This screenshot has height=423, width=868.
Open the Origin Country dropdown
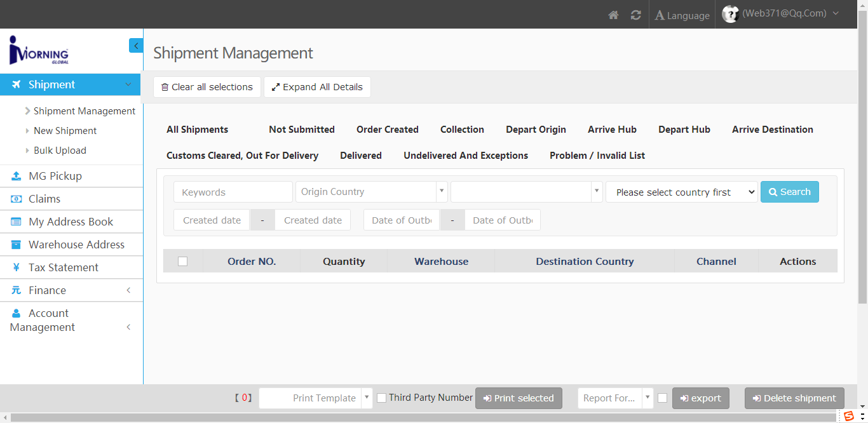(371, 192)
